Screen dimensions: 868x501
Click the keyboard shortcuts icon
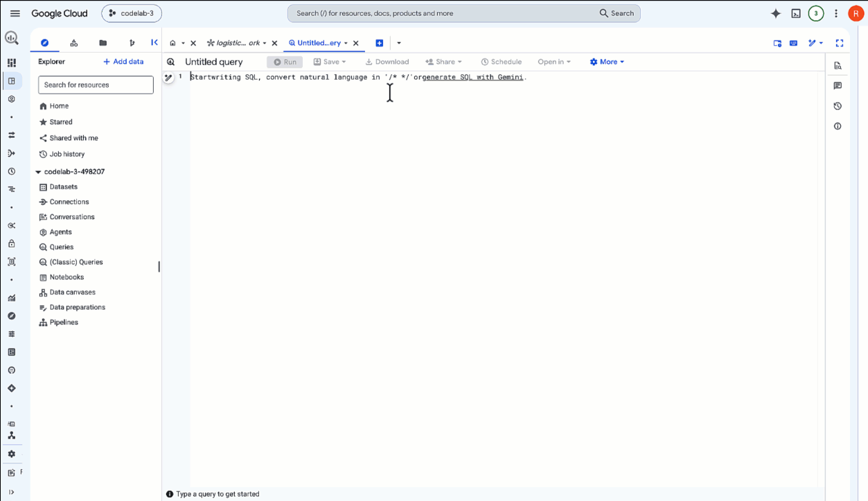(793, 43)
